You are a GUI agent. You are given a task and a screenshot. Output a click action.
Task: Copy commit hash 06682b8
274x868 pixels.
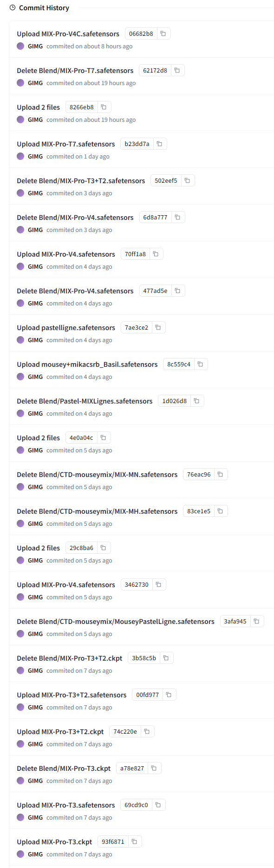163,33
